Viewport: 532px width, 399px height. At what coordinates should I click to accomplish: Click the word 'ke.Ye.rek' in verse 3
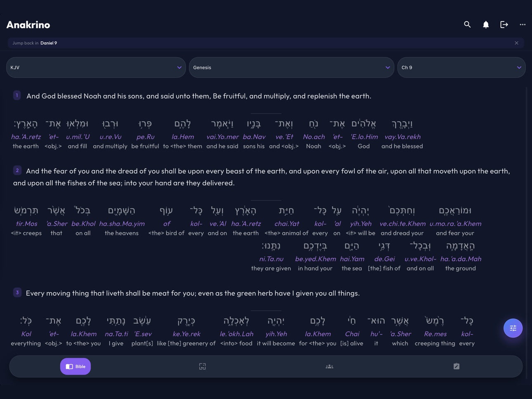tap(186, 334)
